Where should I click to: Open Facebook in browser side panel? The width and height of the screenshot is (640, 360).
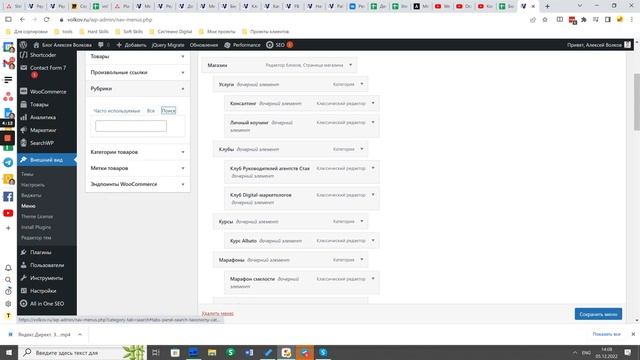(x=8, y=197)
